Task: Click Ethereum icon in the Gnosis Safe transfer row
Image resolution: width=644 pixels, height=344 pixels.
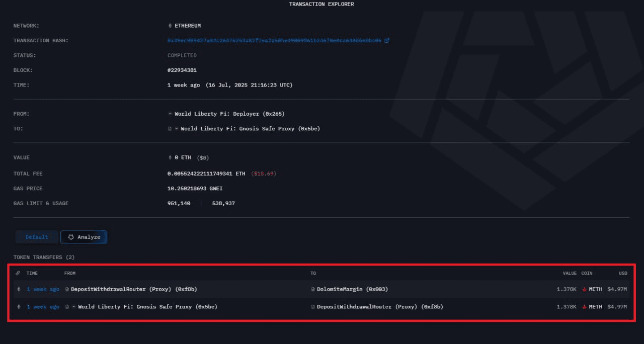Action: (x=19, y=307)
